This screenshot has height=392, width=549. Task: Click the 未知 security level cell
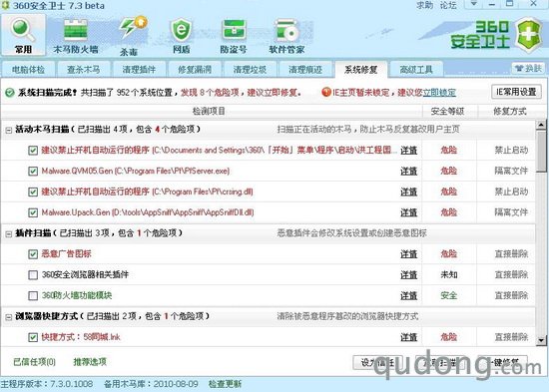coord(449,274)
